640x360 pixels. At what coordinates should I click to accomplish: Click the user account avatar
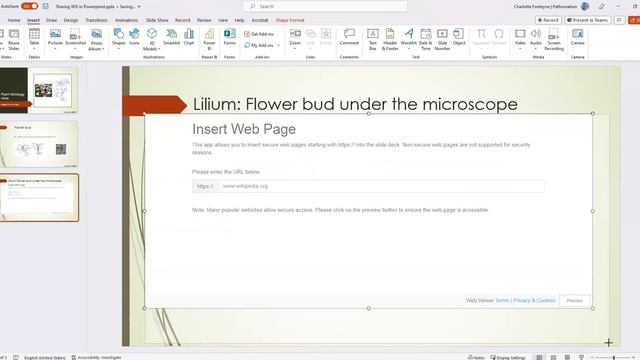(x=585, y=6)
